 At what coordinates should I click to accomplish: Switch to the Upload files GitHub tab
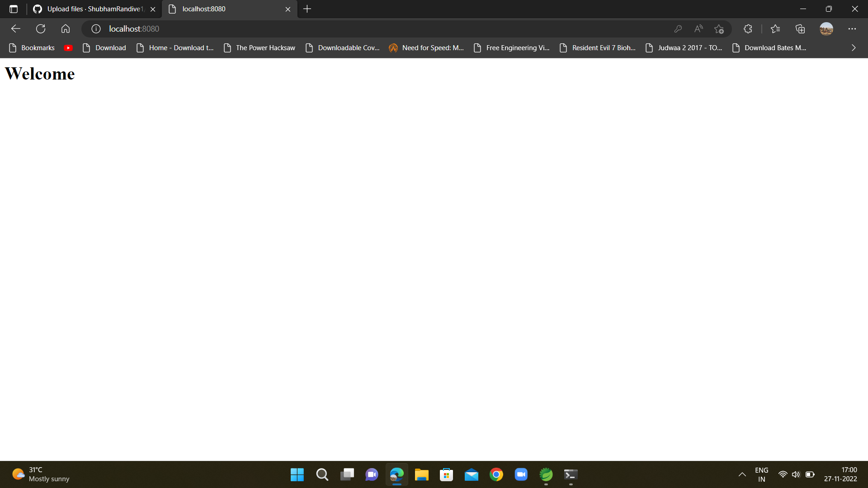click(x=90, y=9)
